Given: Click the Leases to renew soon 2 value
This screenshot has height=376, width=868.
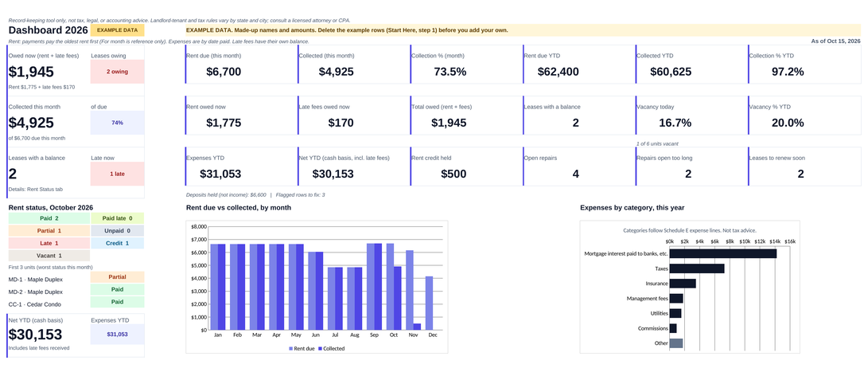Looking at the screenshot, I should point(800,174).
